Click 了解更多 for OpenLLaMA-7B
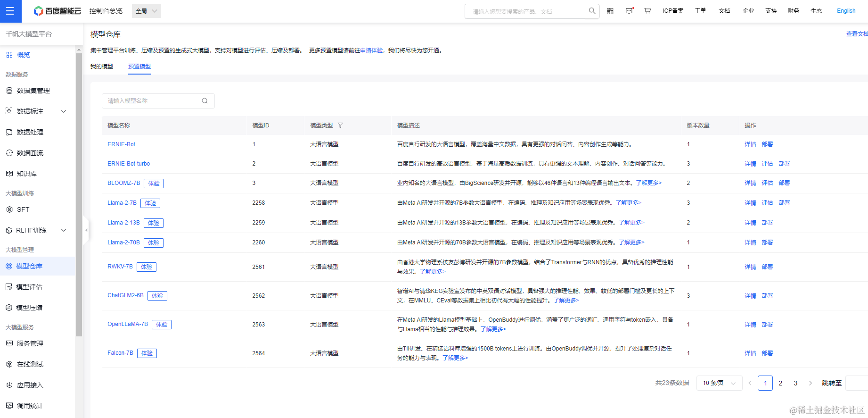868x418 pixels. tap(493, 329)
